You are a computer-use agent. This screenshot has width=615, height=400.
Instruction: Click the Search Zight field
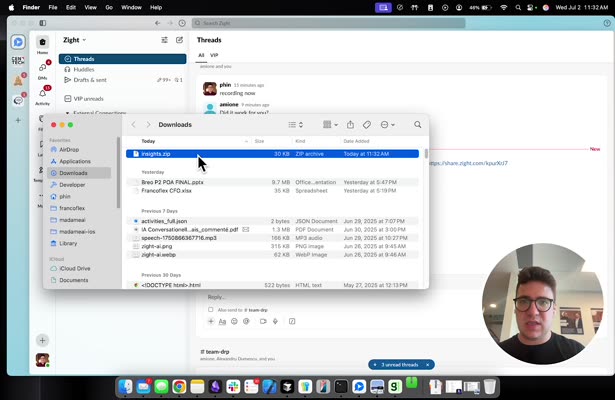click(328, 23)
